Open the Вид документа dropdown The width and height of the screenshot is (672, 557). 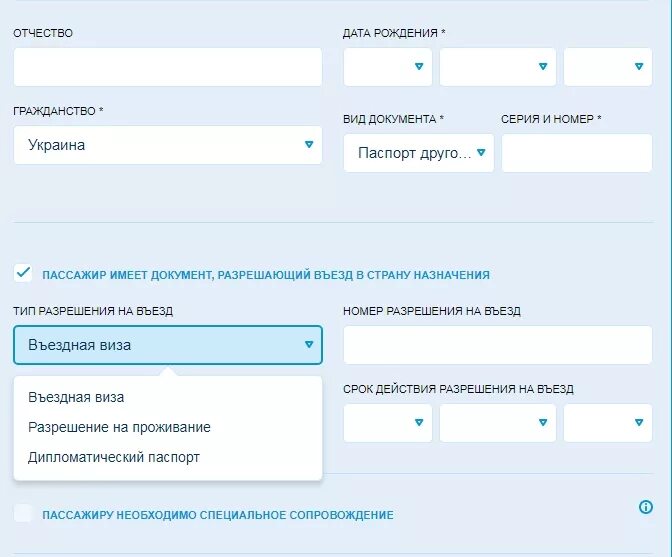coord(419,153)
